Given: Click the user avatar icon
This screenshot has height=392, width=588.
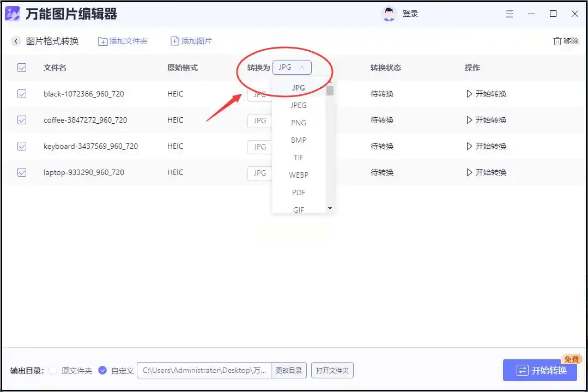Looking at the screenshot, I should click(389, 14).
